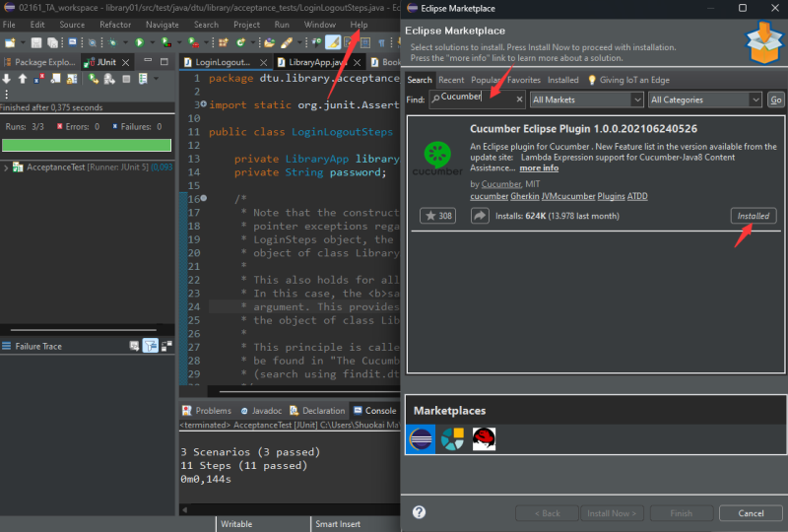Switch to Declaration tab
This screenshot has height=532, width=788.
click(317, 410)
